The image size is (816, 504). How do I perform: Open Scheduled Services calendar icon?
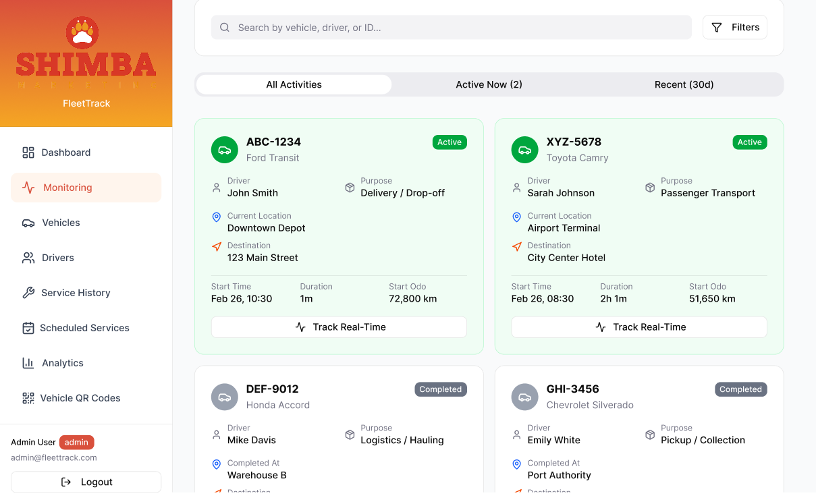coord(28,328)
